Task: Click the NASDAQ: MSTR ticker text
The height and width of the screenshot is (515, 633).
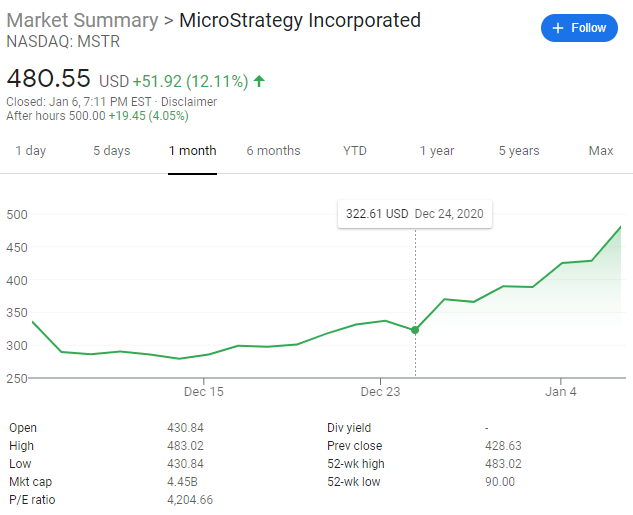Action: (63, 42)
